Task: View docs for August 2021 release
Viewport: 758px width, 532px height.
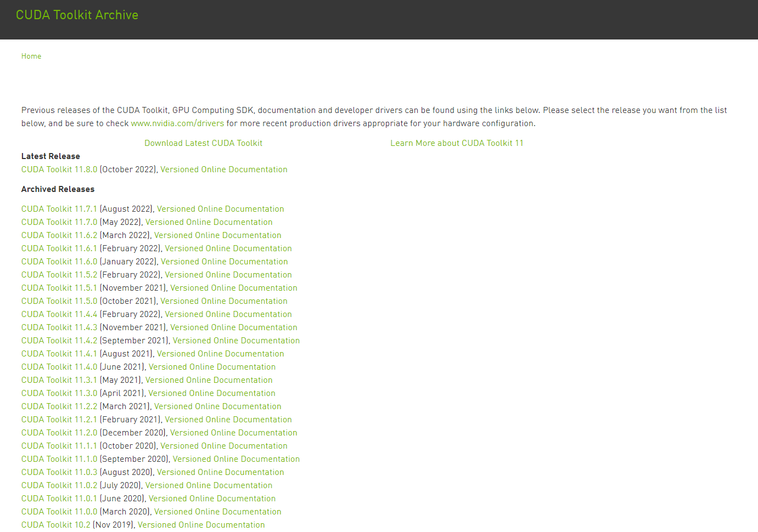Action: (x=221, y=354)
